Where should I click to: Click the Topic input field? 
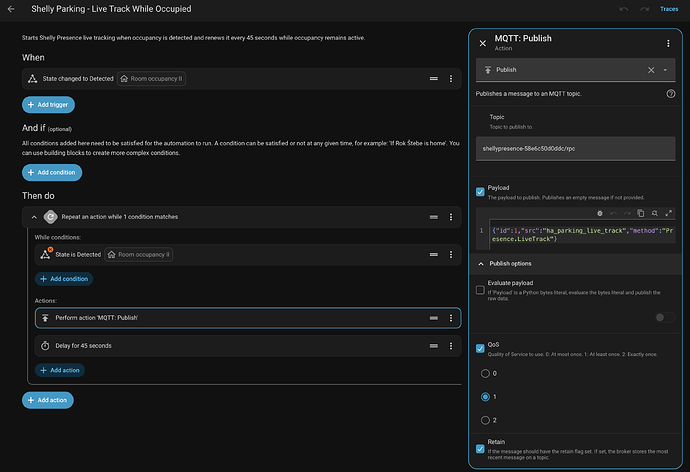pos(576,149)
